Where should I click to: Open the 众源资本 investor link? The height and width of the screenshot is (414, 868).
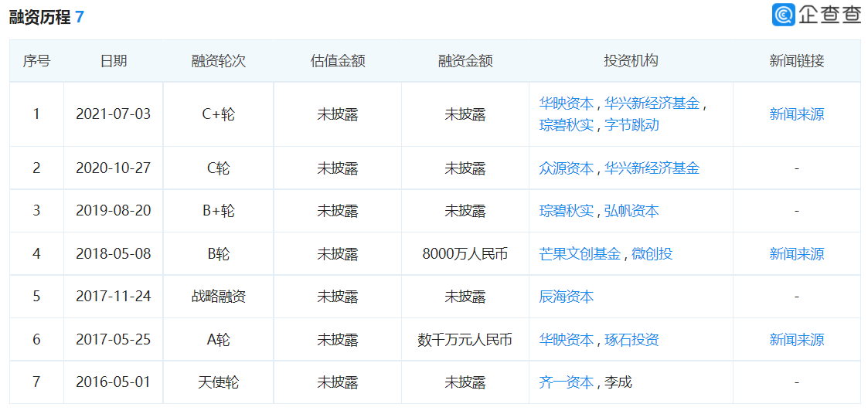coord(567,168)
